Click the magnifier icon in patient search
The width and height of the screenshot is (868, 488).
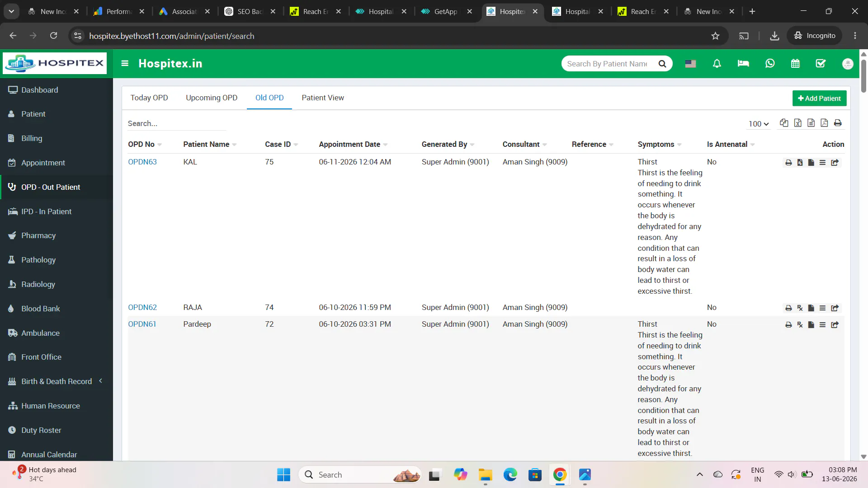662,64
